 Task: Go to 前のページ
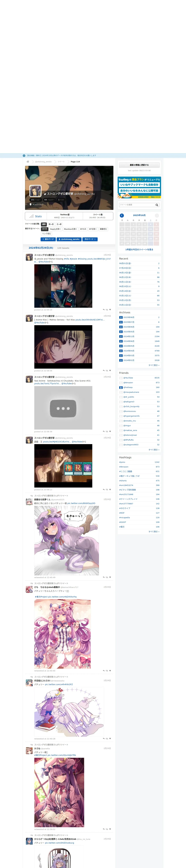click(48, 239)
